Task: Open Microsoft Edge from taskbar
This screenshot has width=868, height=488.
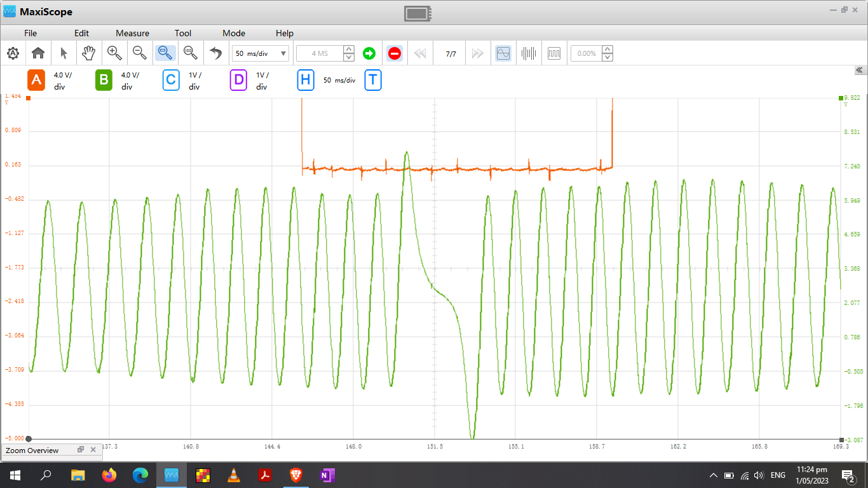Action: pyautogui.click(x=140, y=475)
